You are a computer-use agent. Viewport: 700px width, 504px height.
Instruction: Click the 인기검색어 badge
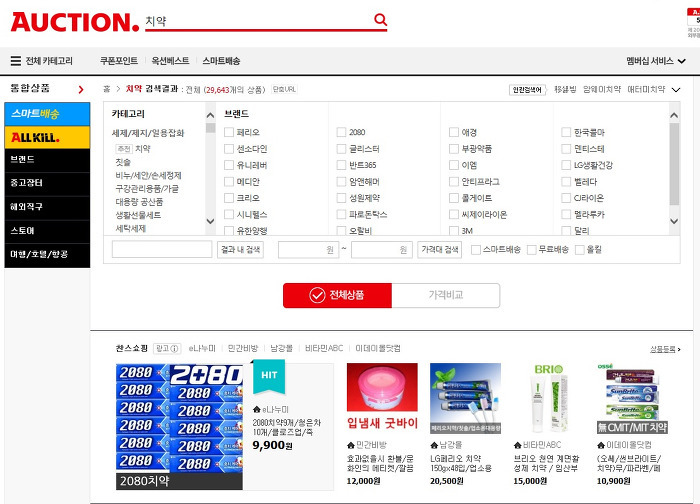pyautogui.click(x=527, y=90)
